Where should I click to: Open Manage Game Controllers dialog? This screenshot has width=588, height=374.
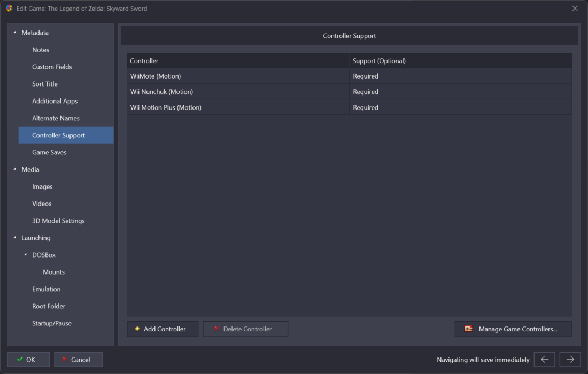[513, 329]
